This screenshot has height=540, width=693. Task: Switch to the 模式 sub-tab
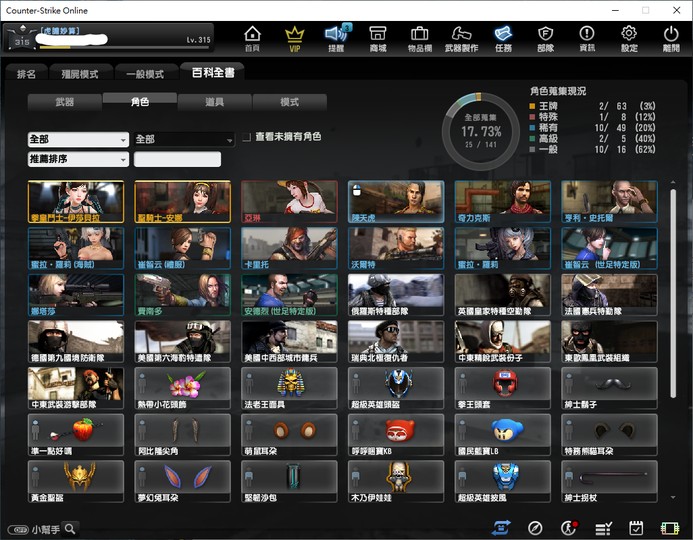[x=289, y=102]
